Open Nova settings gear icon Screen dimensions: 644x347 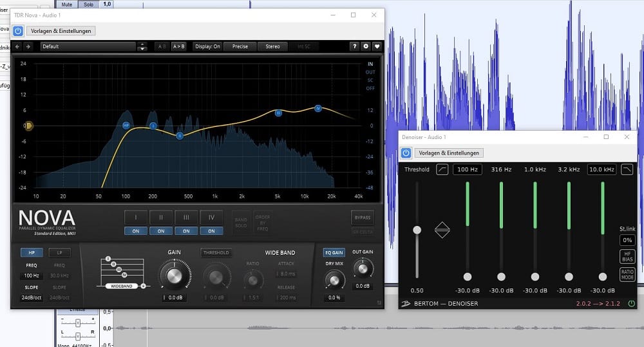click(x=366, y=46)
